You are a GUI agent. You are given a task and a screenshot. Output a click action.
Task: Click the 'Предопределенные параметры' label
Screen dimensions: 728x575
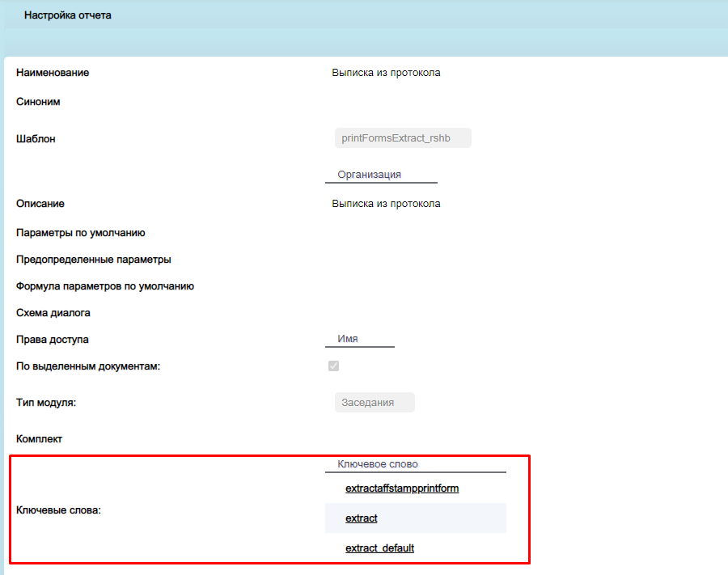click(94, 260)
